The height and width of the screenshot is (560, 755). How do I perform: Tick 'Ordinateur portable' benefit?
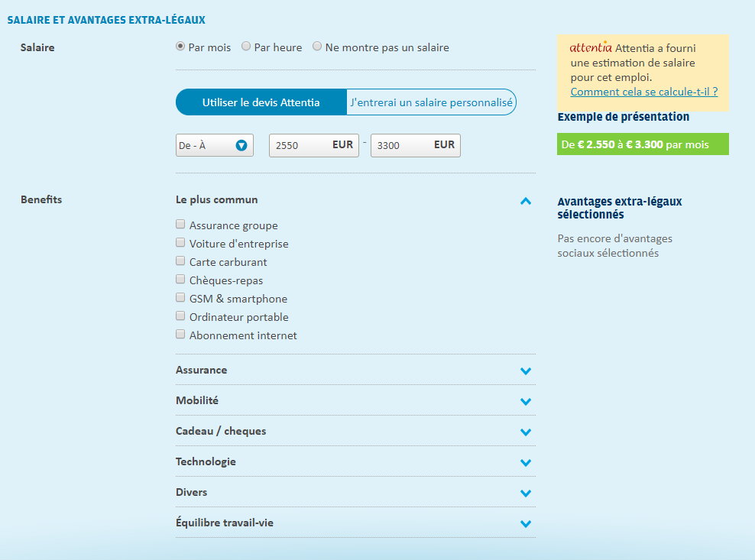point(180,316)
